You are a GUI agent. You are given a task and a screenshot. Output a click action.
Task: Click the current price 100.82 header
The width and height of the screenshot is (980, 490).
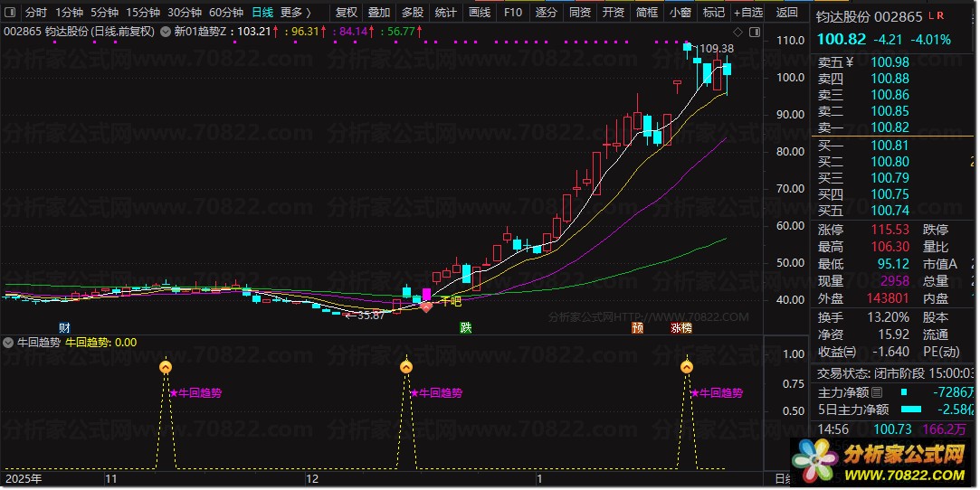click(842, 39)
